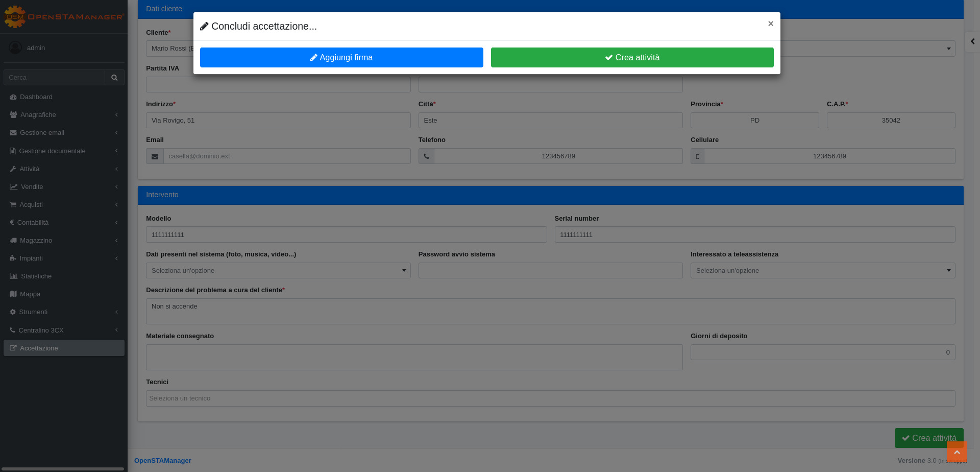Expand the Anagrafiche sidebar menu
Screen dimensions: 980x472
[x=64, y=115]
